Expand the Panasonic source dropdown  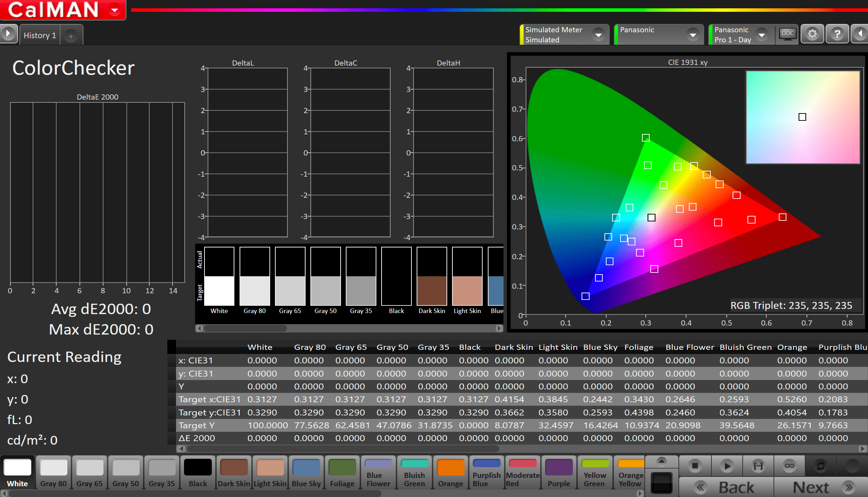[693, 35]
